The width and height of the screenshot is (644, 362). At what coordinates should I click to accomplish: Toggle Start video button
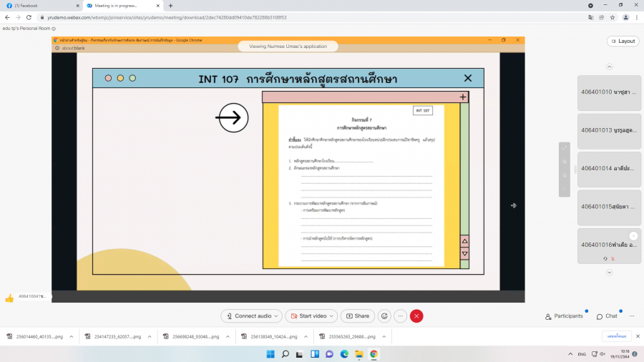pyautogui.click(x=308, y=315)
